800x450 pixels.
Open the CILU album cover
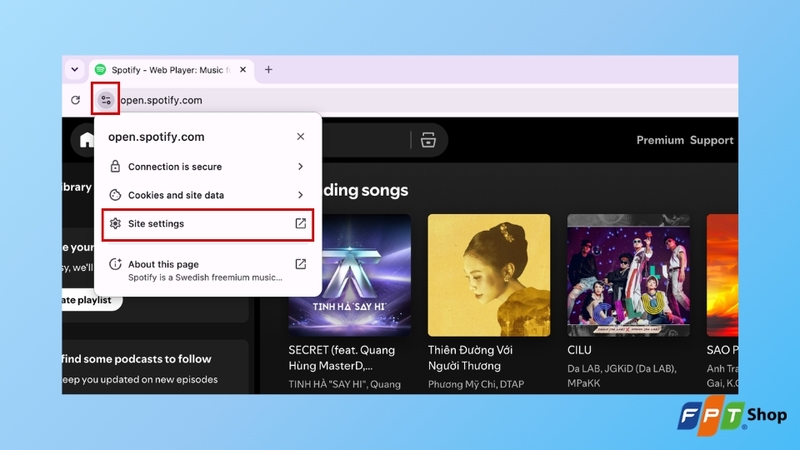coord(629,275)
